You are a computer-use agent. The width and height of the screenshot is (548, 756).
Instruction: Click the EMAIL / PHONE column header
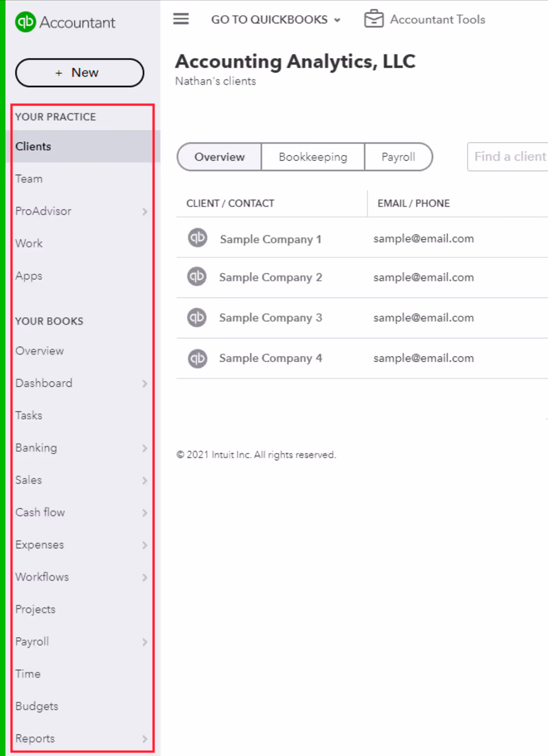413,203
